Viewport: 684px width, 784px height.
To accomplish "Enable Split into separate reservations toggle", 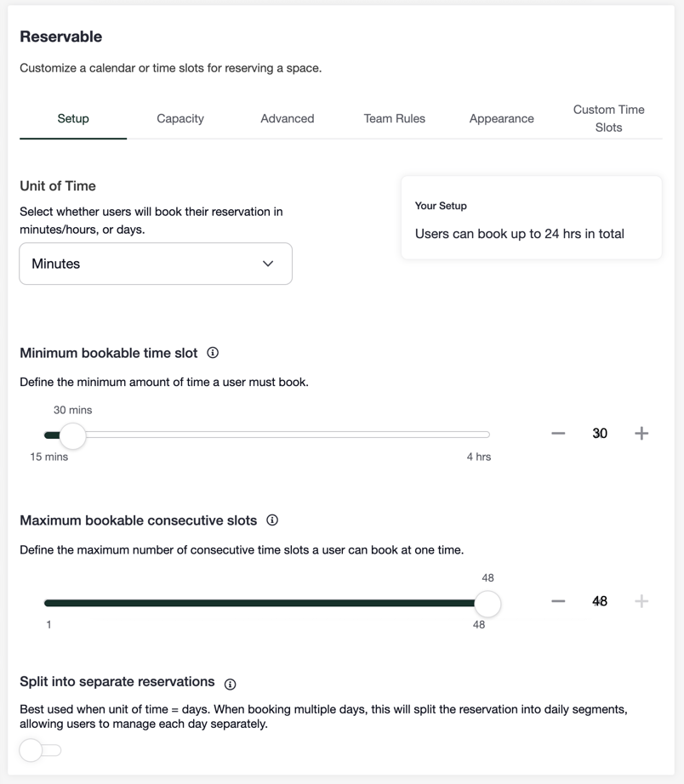I will pyautogui.click(x=41, y=751).
